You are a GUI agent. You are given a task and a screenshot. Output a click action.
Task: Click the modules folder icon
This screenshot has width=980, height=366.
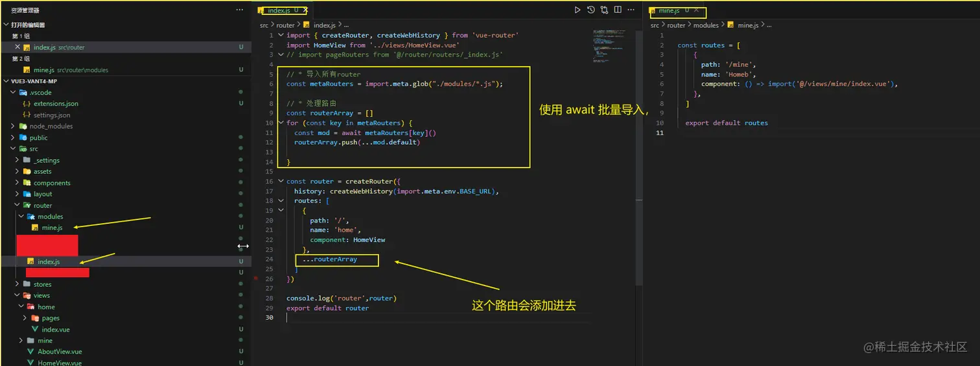coord(31,217)
